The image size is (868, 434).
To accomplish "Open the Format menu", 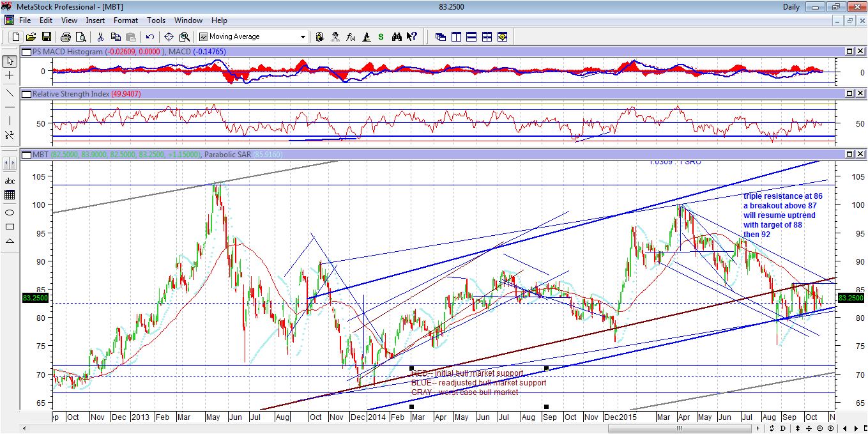I will 125,20.
